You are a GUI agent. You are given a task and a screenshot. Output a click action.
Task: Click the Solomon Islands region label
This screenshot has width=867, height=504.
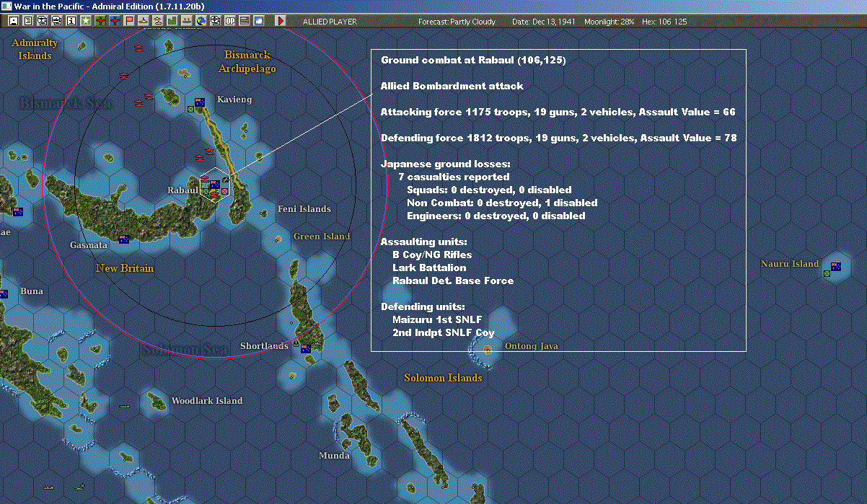pos(443,378)
